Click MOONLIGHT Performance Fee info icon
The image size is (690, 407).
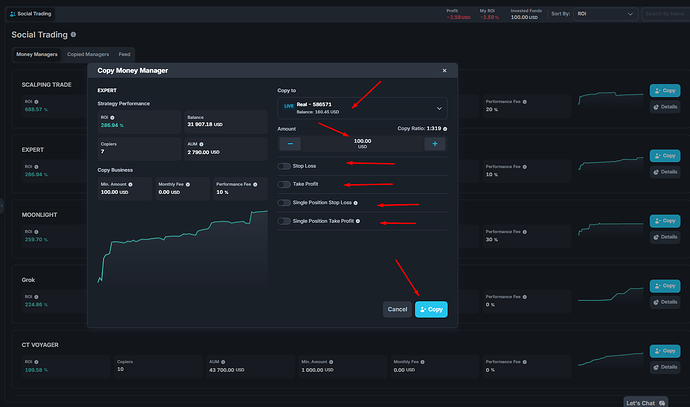pyautogui.click(x=525, y=232)
